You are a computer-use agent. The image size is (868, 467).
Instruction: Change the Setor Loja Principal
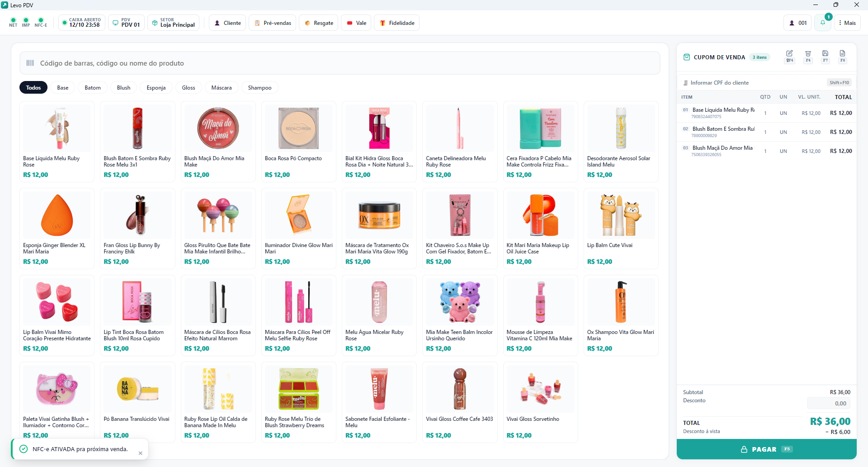tap(174, 23)
